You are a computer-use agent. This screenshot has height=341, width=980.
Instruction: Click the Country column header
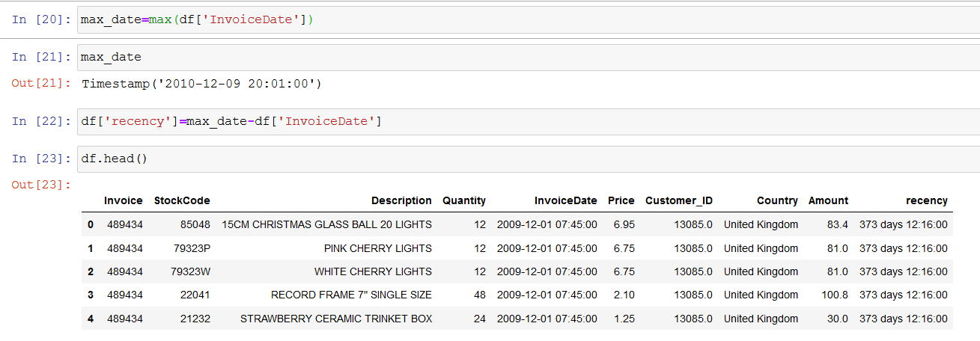pyautogui.click(x=777, y=200)
